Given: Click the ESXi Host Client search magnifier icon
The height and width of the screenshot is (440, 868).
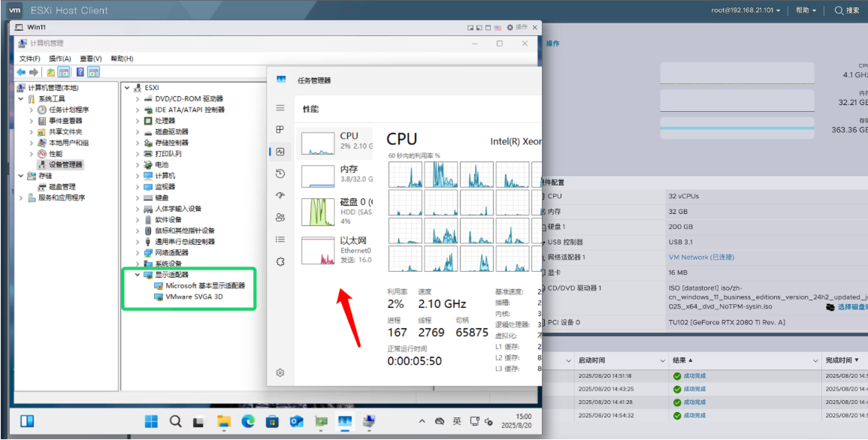Looking at the screenshot, I should (x=839, y=11).
